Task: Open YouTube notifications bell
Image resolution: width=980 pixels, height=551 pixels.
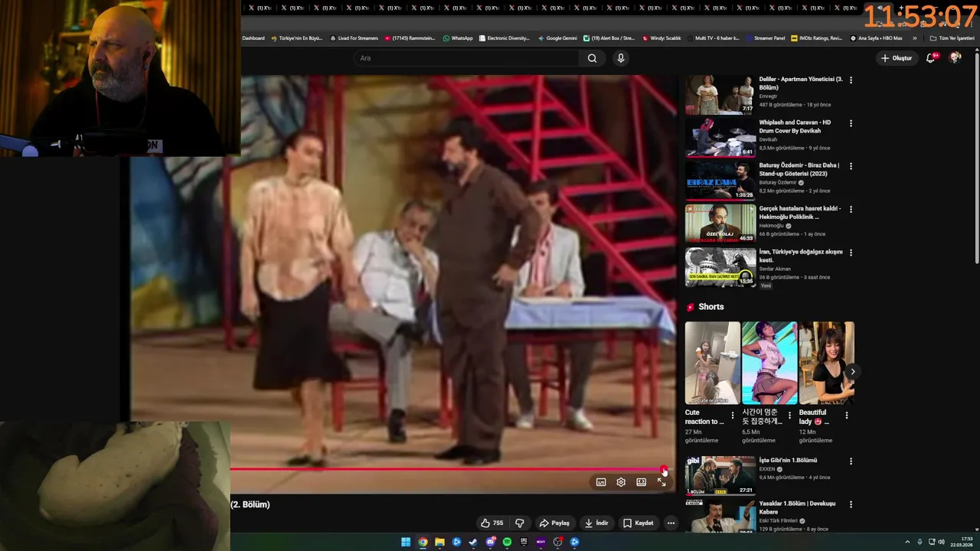Action: [931, 58]
